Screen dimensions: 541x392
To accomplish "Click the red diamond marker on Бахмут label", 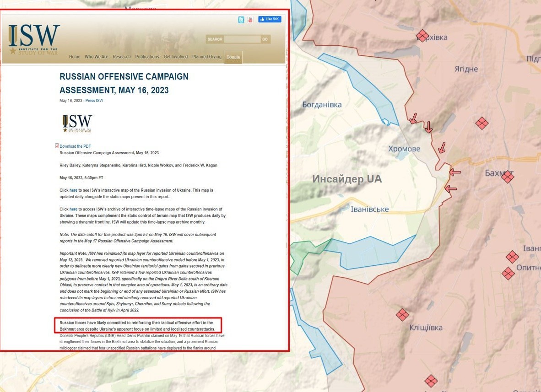I will [508, 177].
